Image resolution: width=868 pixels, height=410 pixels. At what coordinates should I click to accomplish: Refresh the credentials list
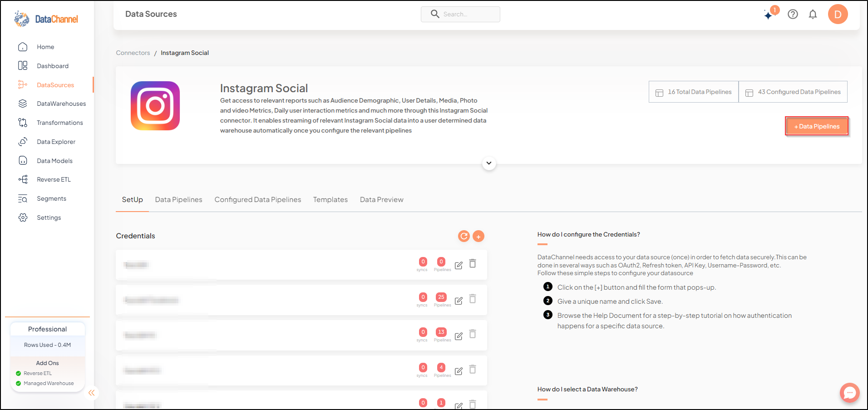click(464, 236)
